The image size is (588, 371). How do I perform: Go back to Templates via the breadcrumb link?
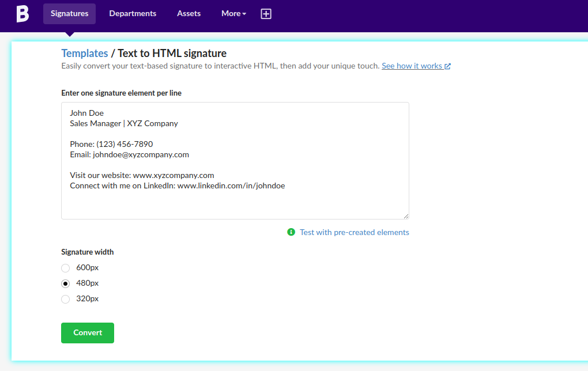(84, 52)
